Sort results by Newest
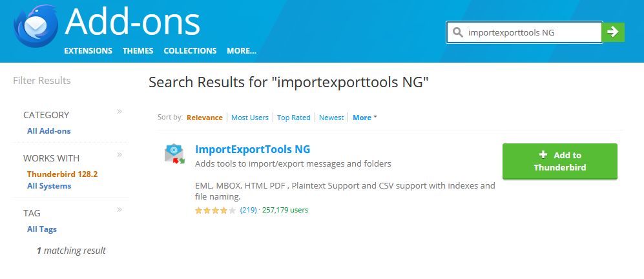Screen dimensions: 644x279 (331, 118)
